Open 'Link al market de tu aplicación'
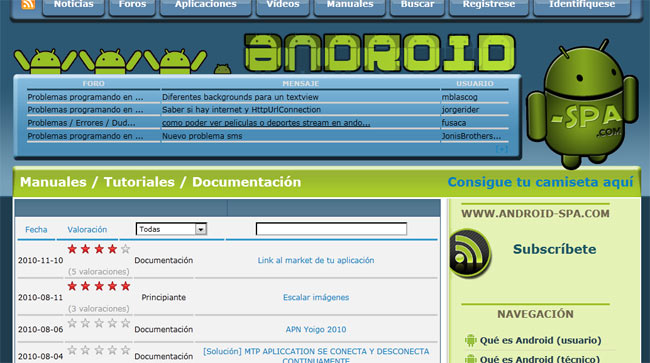 pyautogui.click(x=316, y=260)
